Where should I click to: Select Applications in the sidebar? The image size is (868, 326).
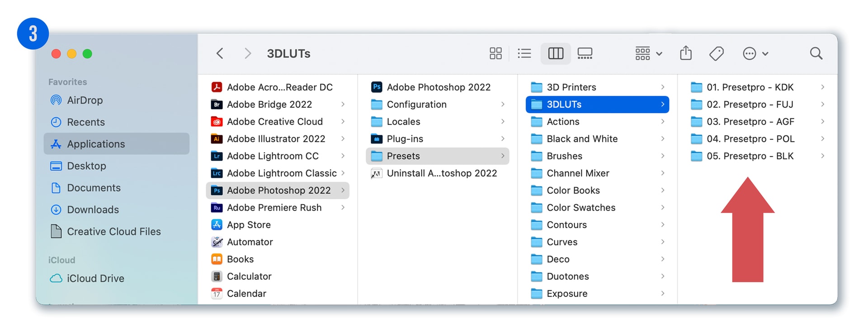pos(117,144)
